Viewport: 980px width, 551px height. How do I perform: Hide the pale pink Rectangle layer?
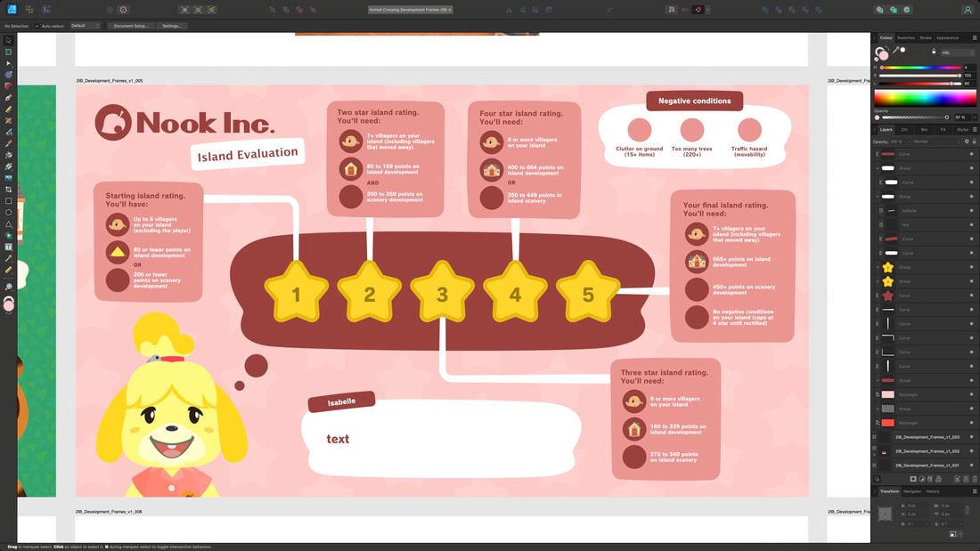[971, 395]
